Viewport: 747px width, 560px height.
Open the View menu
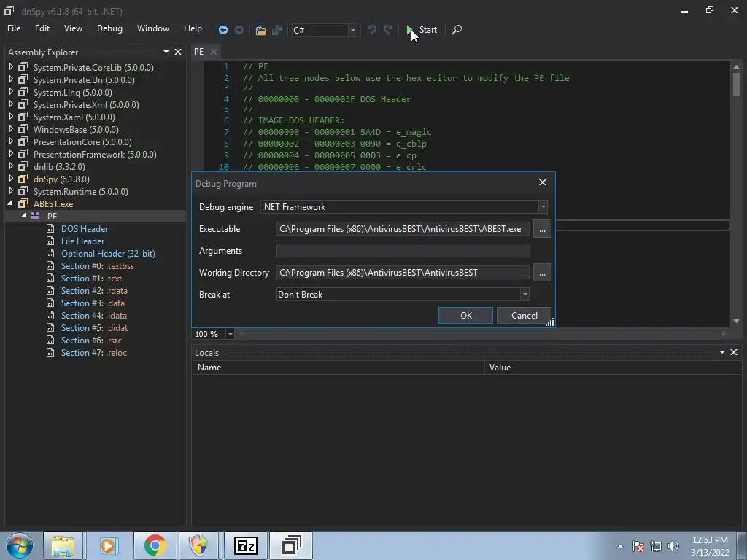tap(73, 28)
